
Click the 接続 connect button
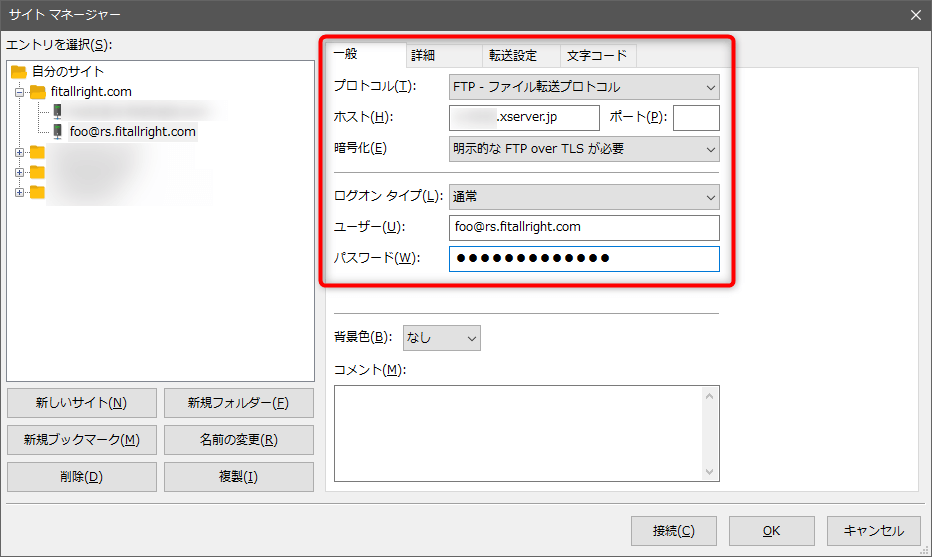[x=672, y=531]
